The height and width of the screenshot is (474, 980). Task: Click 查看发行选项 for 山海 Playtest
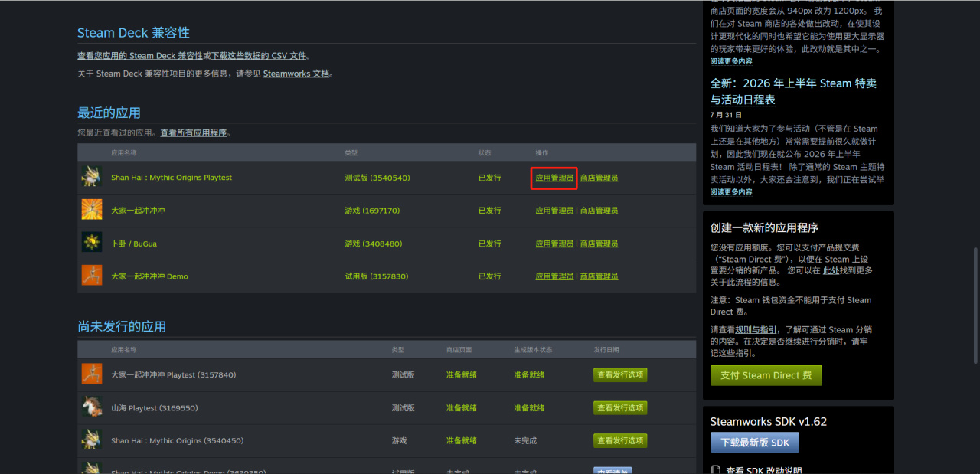pyautogui.click(x=620, y=407)
